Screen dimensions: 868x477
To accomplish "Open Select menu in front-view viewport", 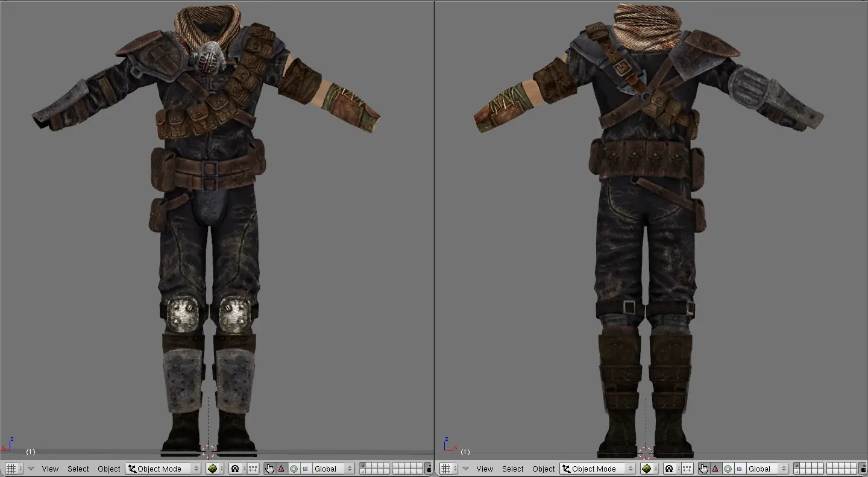I will (78, 469).
